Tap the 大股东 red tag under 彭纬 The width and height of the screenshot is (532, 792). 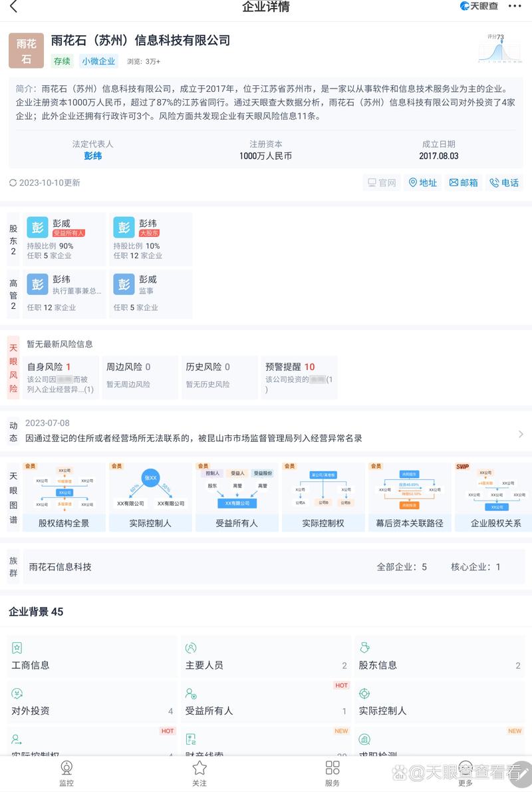tap(149, 234)
